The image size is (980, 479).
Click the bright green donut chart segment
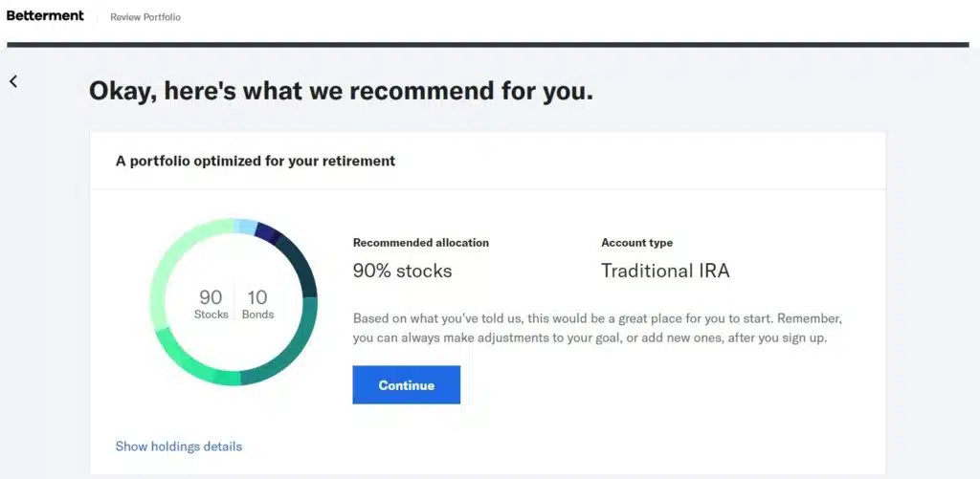pyautogui.click(x=191, y=364)
